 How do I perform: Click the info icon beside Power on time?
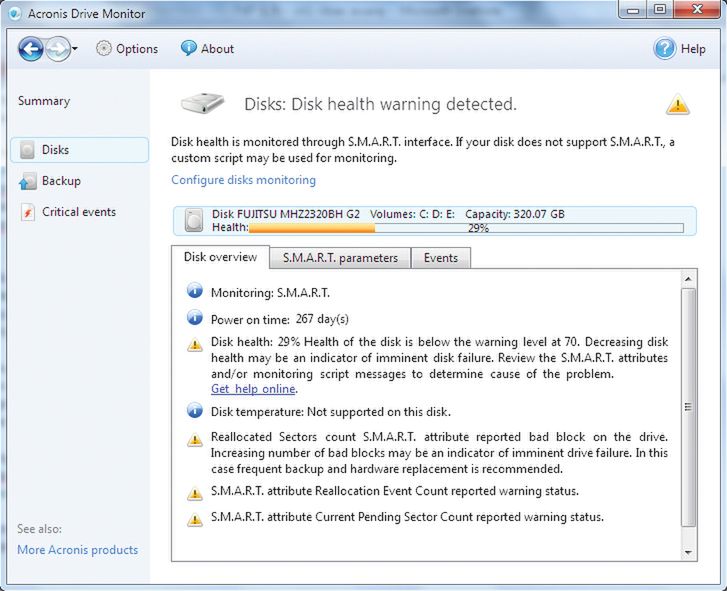[x=195, y=318]
